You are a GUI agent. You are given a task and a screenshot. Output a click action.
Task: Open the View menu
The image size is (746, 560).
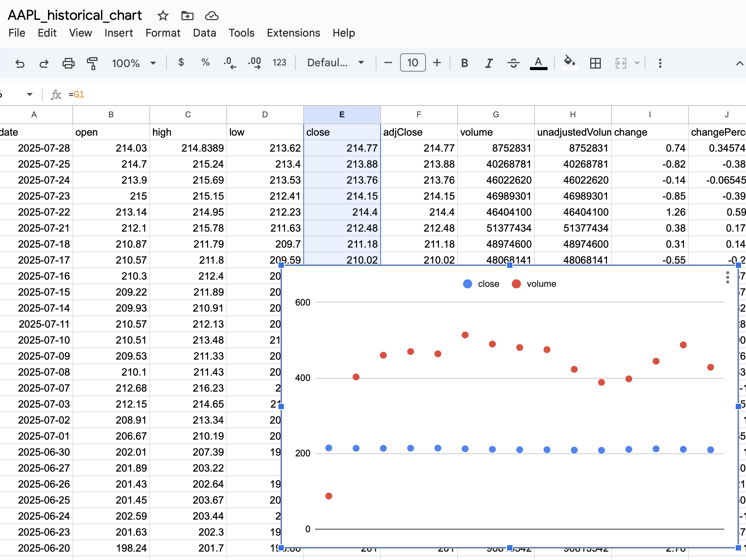80,33
